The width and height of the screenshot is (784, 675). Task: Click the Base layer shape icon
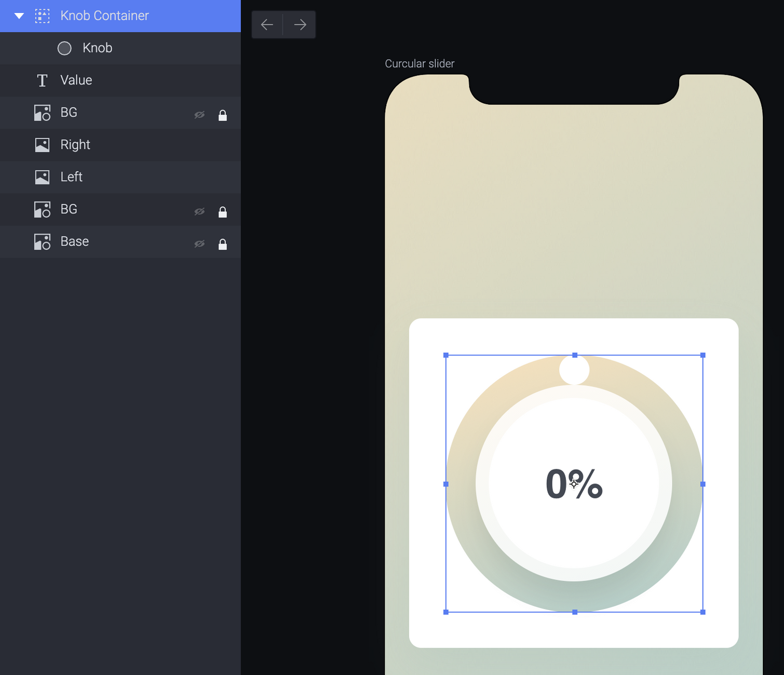tap(42, 242)
